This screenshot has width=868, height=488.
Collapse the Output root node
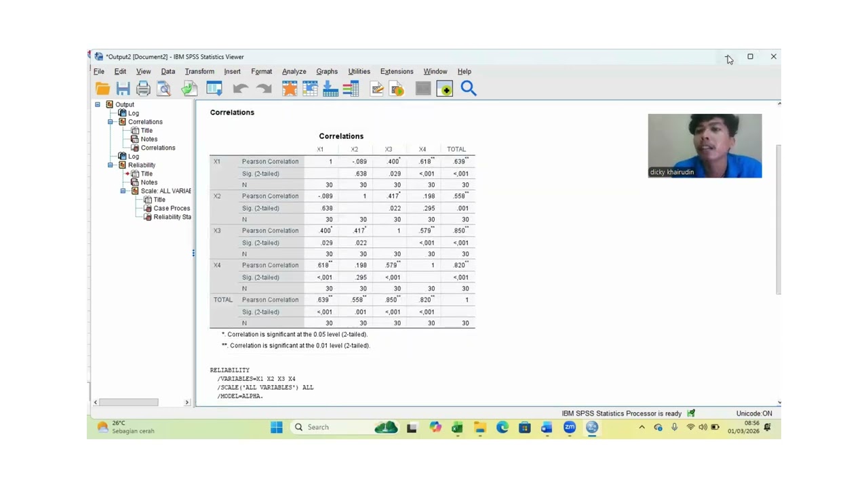[x=97, y=104]
